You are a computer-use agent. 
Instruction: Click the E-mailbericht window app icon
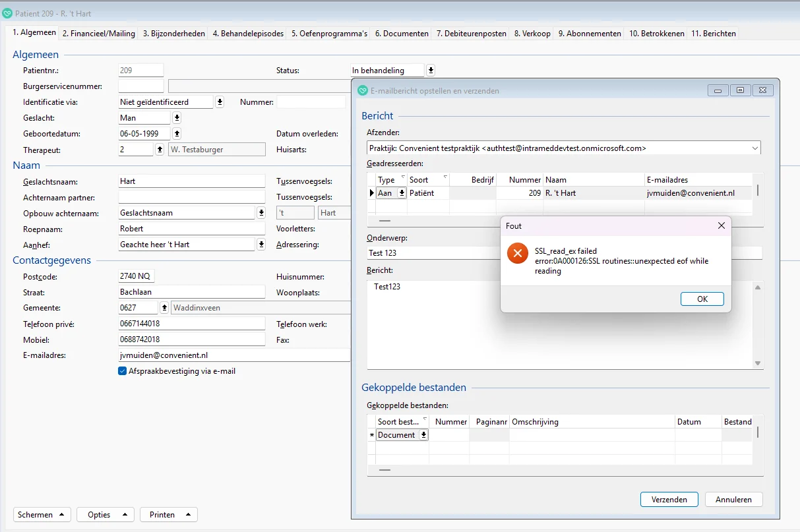(x=361, y=90)
